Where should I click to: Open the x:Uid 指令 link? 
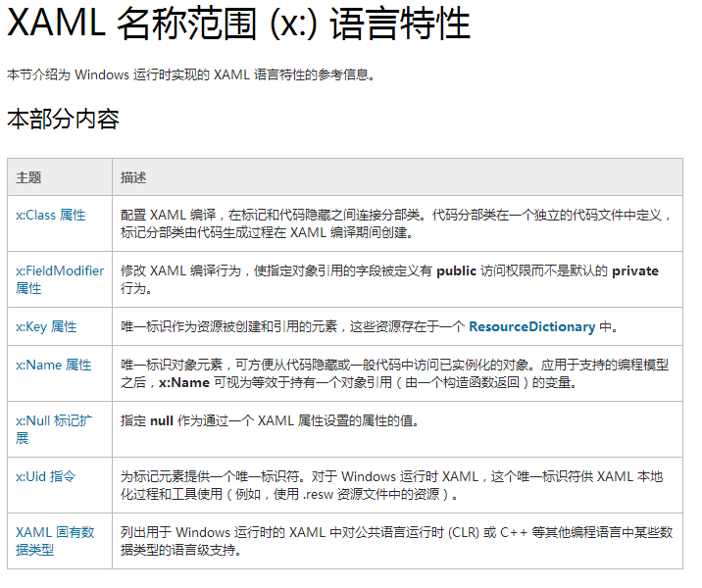(46, 476)
